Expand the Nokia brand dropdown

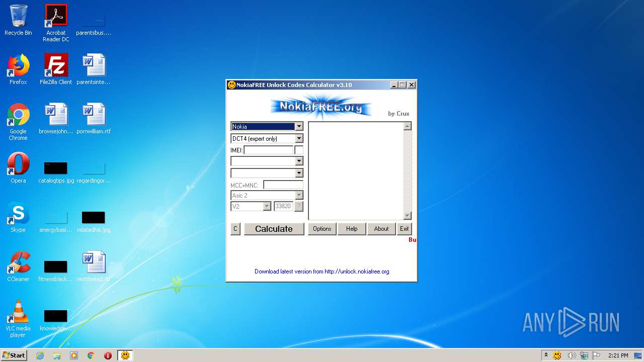point(299,126)
